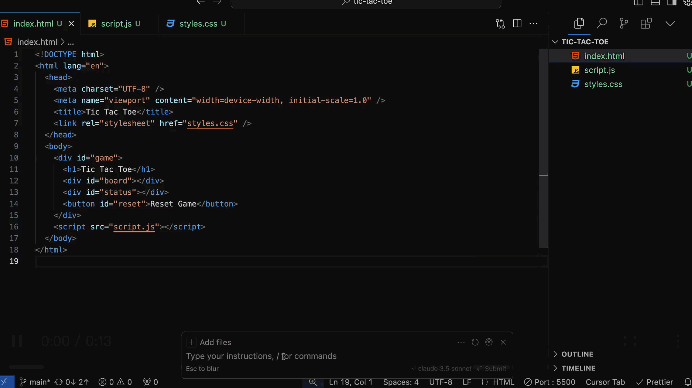Synchronize changes 0 down 2 up

coord(71,382)
